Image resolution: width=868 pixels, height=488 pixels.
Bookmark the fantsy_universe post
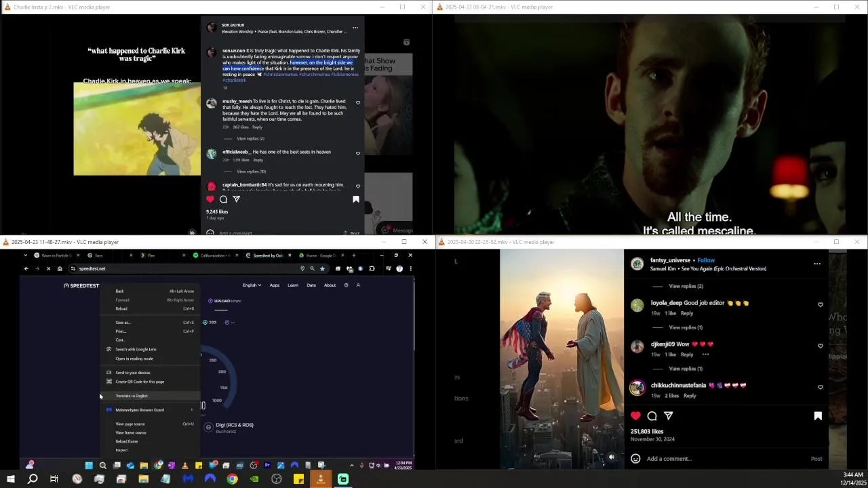pyautogui.click(x=818, y=416)
